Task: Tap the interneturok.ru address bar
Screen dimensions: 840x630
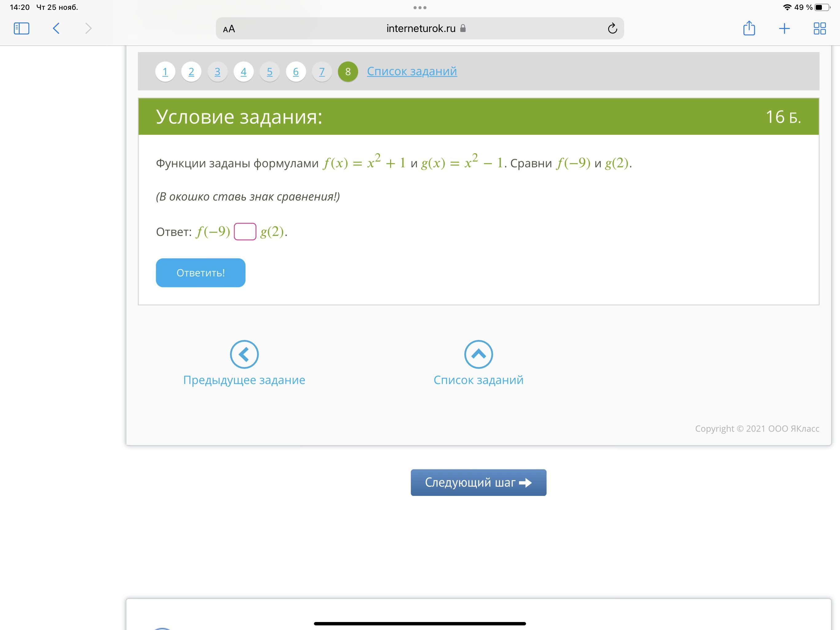Action: point(420,29)
